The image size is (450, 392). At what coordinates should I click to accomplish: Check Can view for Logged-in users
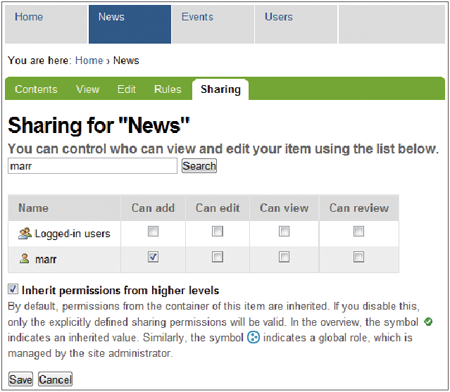point(284,231)
